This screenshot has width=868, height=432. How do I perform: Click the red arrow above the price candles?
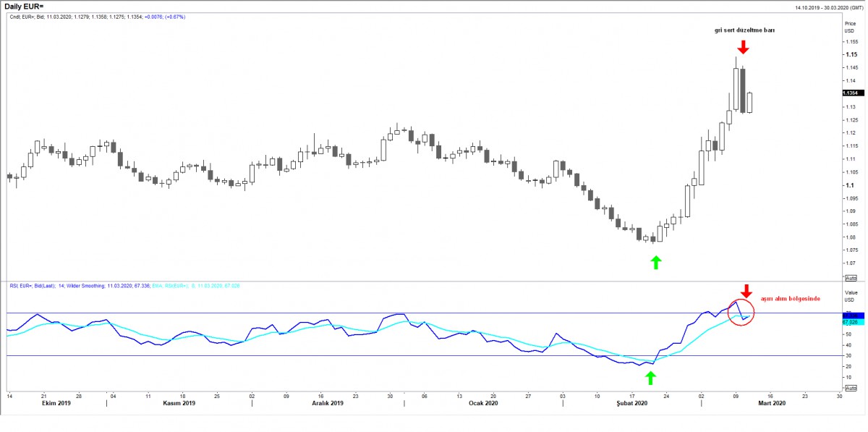tap(744, 47)
